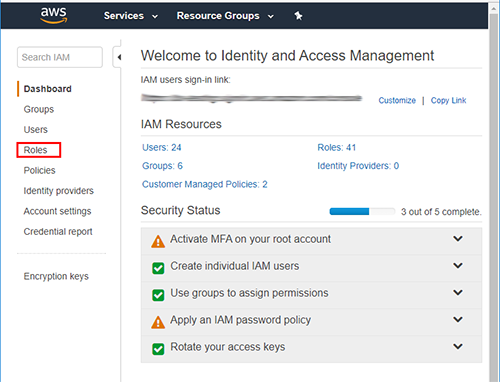The width and height of the screenshot is (500, 382).
Task: Click the AWS logo home icon
Action: (x=53, y=15)
